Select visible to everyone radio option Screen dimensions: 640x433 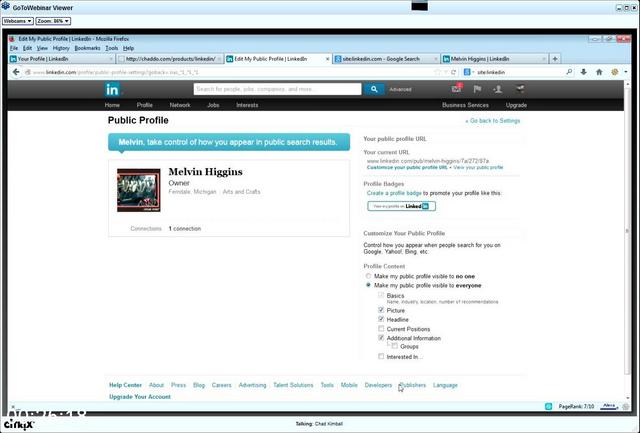tap(369, 285)
